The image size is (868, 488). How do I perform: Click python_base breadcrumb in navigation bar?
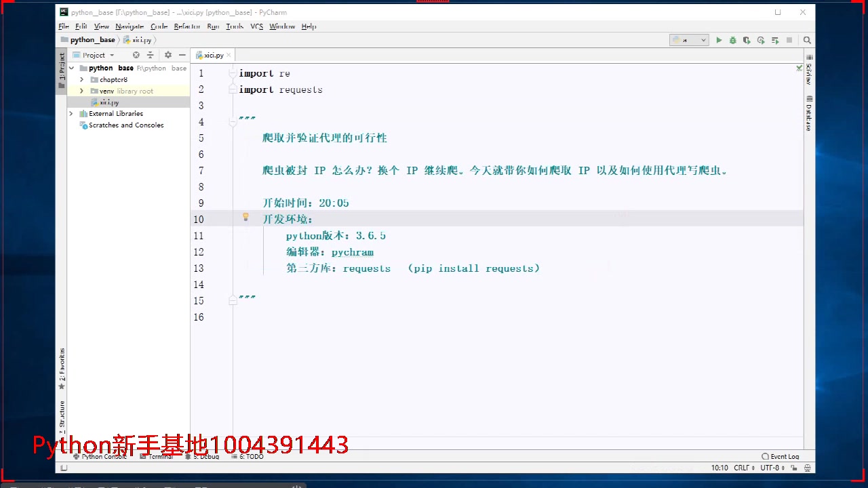pos(88,40)
